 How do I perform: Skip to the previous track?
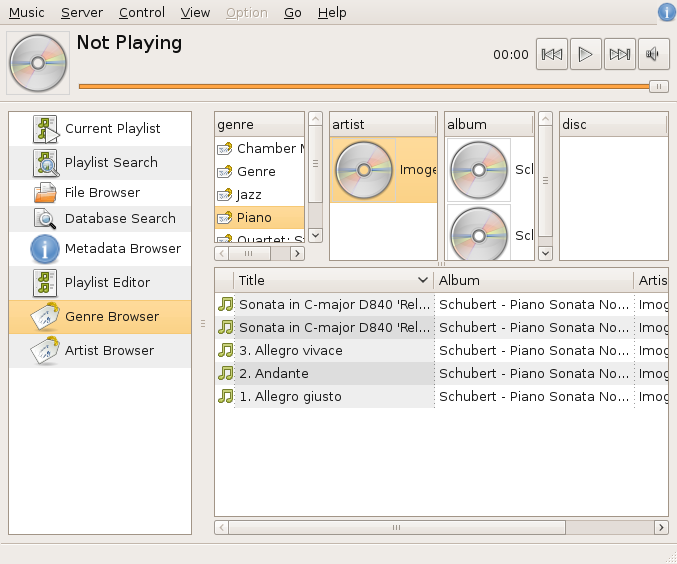[551, 54]
